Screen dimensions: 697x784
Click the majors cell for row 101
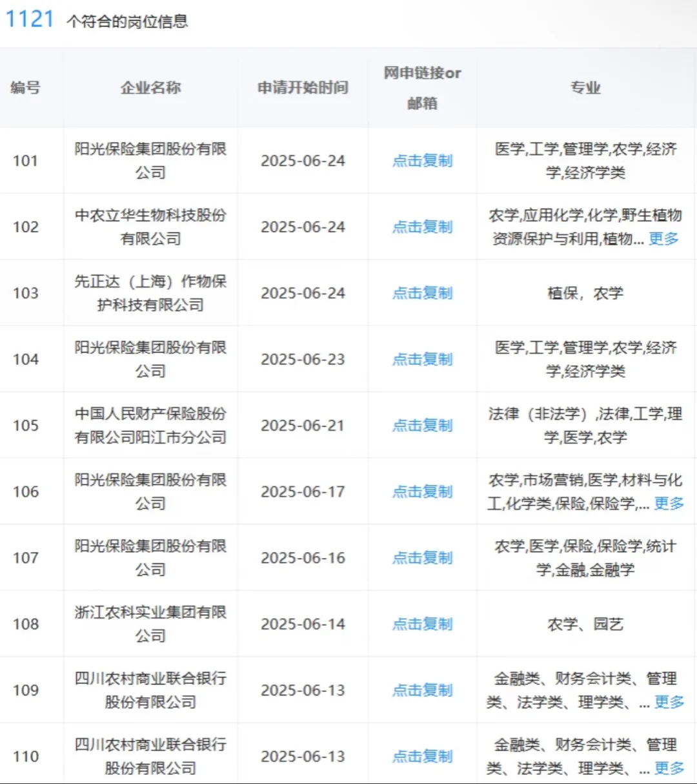(x=586, y=161)
